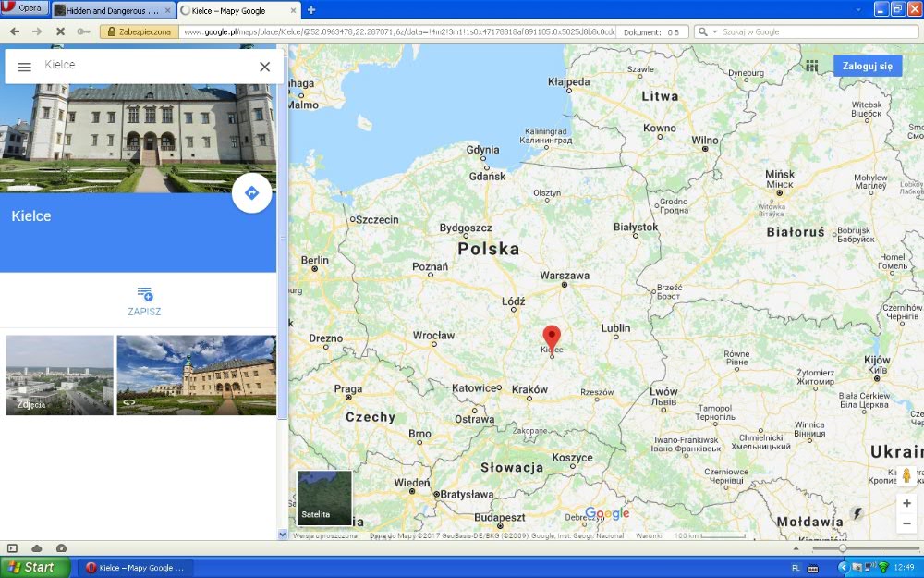Go back with the browser back arrow

click(x=15, y=31)
